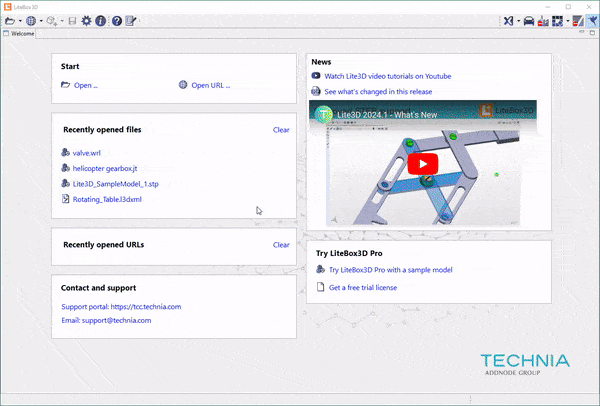Click the slope icon with red badge
This screenshot has height=406, width=600.
[x=578, y=21]
